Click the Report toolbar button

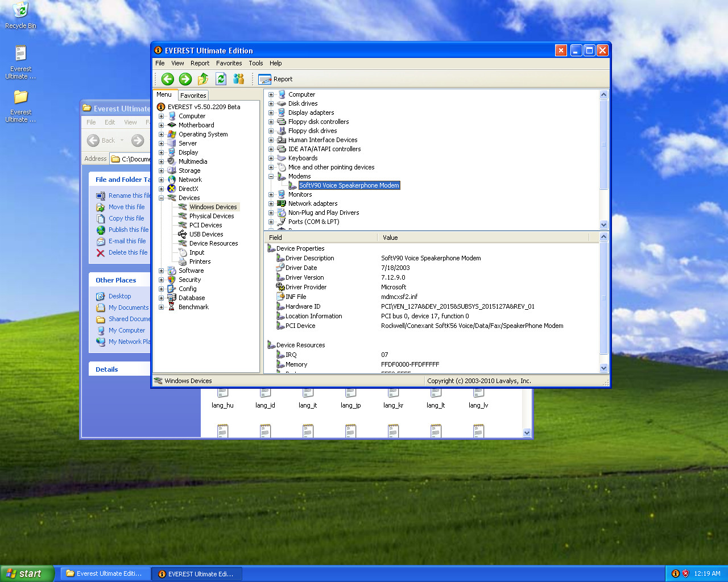point(276,79)
